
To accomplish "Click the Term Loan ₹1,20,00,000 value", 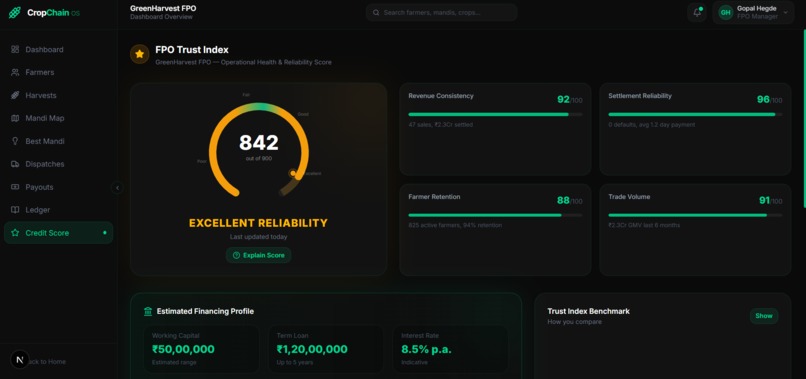I will [x=312, y=349].
